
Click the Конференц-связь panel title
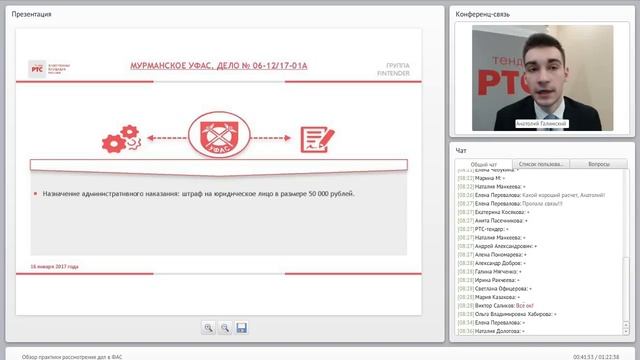(482, 14)
